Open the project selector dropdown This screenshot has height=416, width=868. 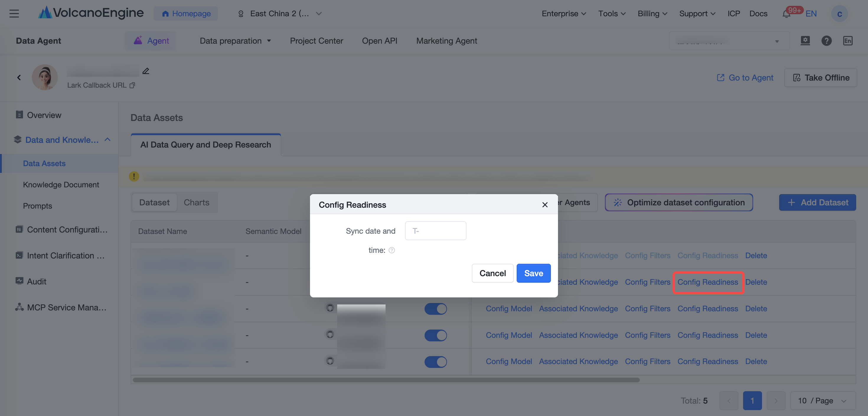[x=729, y=41]
